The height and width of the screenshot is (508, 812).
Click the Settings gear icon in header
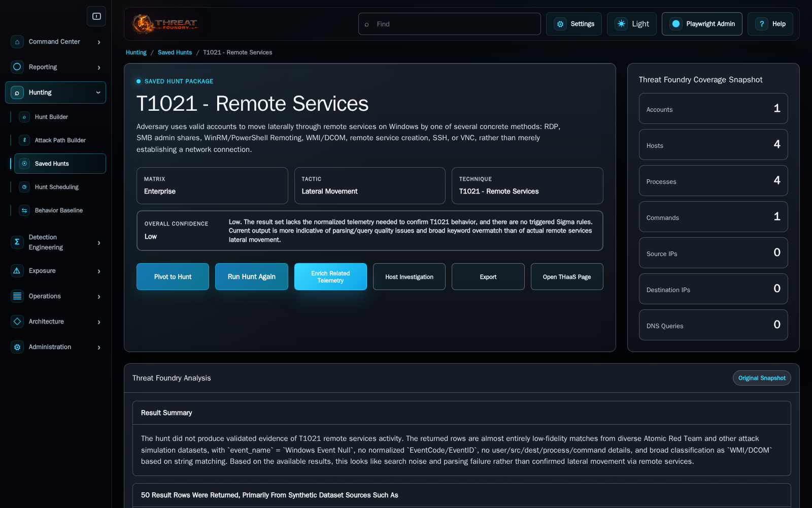click(x=560, y=24)
